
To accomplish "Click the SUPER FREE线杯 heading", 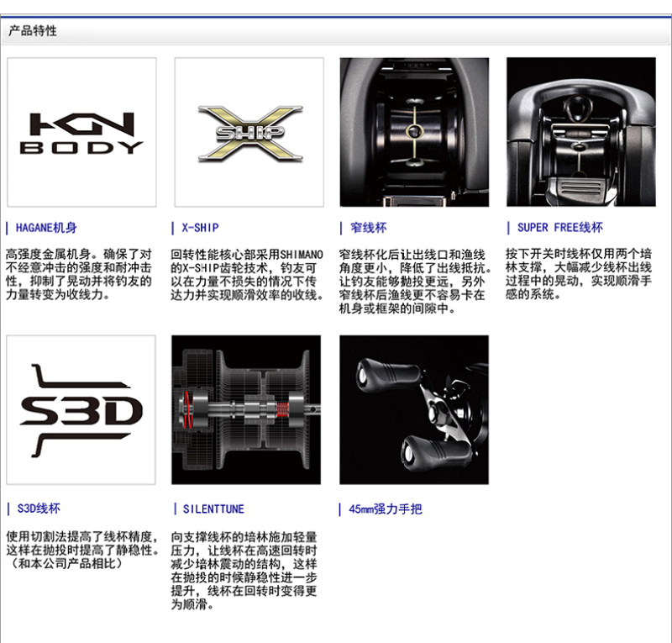I will click(x=559, y=228).
